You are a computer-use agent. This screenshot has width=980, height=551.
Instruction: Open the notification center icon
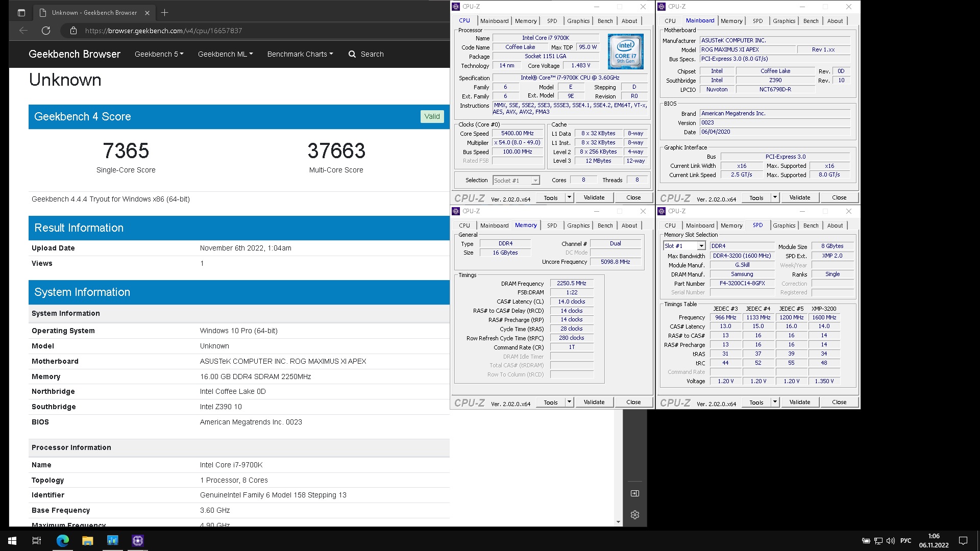point(963,541)
